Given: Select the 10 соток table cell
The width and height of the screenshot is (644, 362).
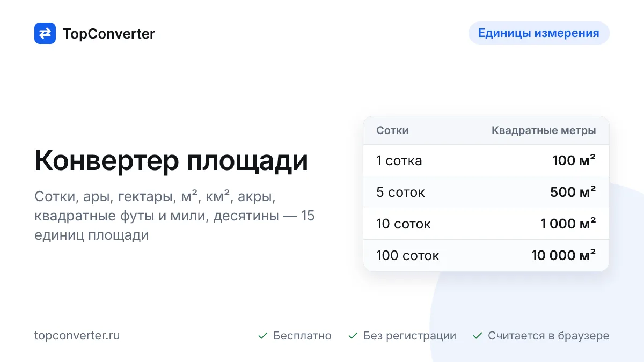Looking at the screenshot, I should point(404,224).
